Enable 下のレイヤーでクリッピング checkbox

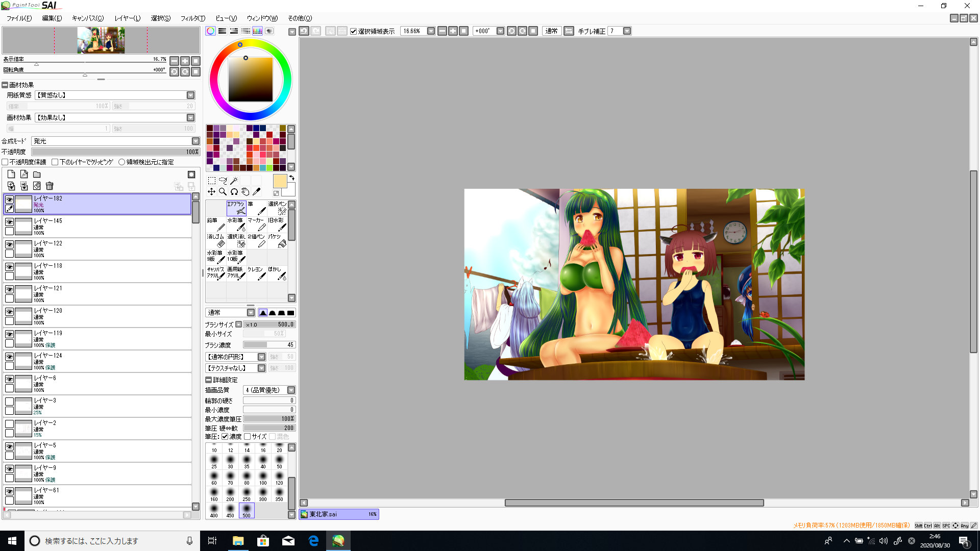pos(55,162)
